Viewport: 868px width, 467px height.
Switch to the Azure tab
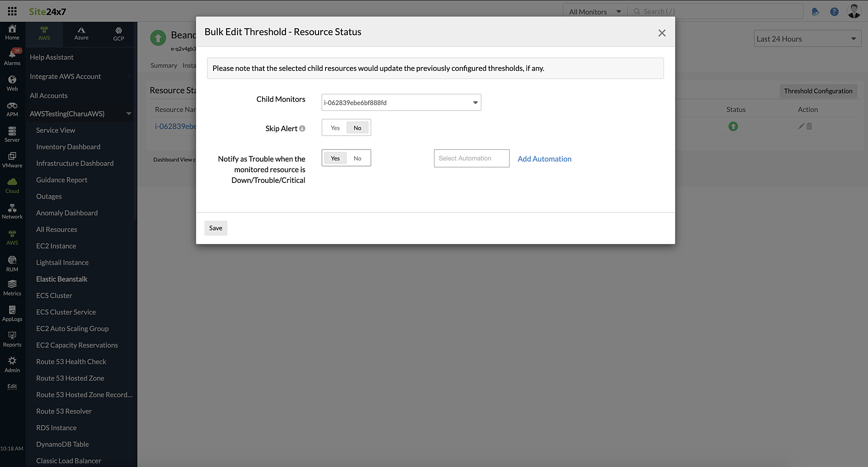click(81, 34)
